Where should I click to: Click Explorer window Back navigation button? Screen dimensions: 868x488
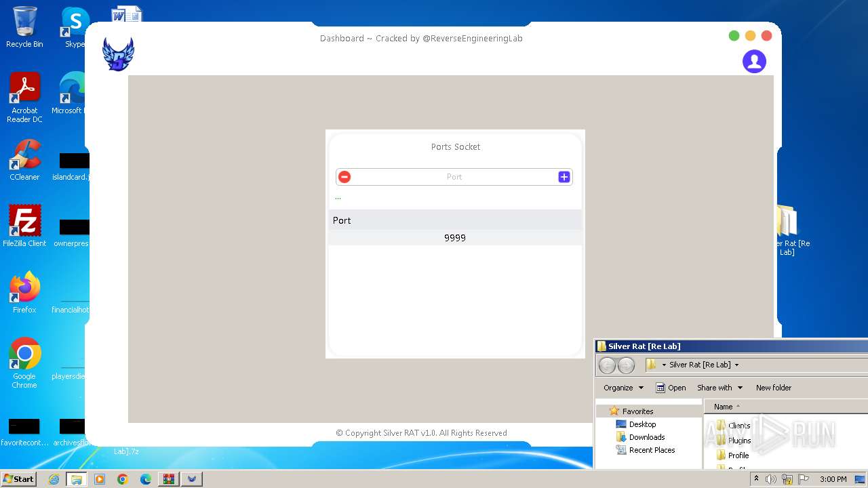tap(607, 365)
